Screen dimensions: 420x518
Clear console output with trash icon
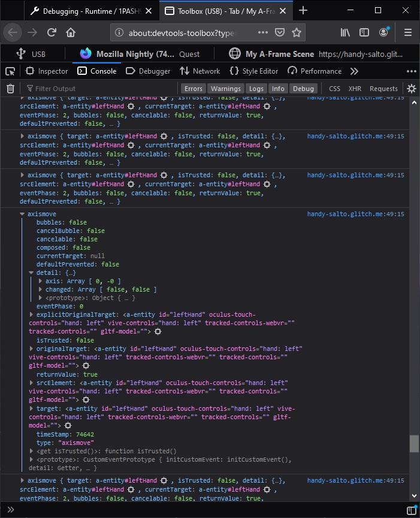[11, 89]
